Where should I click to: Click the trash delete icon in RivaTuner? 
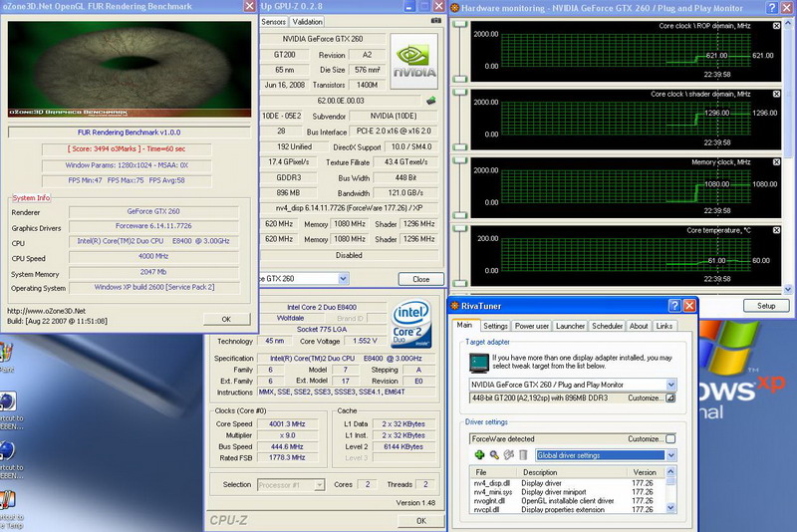(523, 454)
